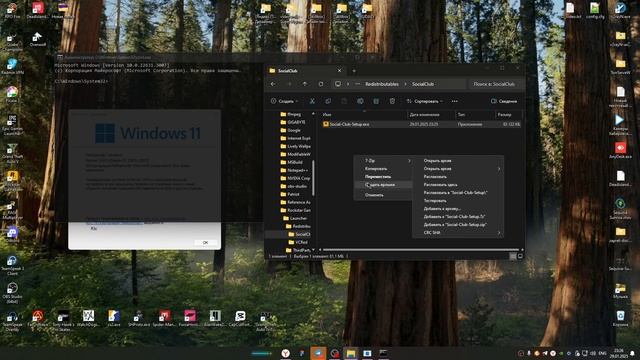Expand the chevron between Redistributables and SocialClub
This screenshot has width=640, height=360.
tap(405, 84)
